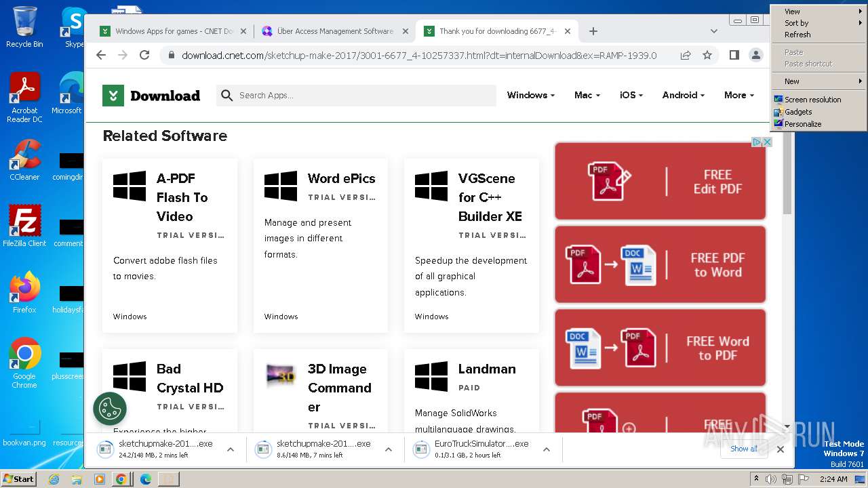Open the Word ePics software link
The width and height of the screenshot is (868, 488).
coord(341,178)
